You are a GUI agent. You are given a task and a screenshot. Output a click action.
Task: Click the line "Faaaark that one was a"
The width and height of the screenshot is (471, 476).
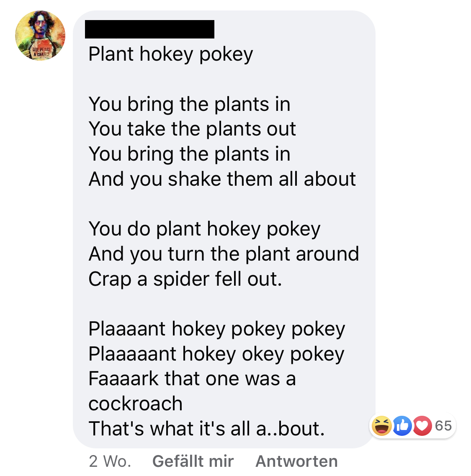(192, 379)
